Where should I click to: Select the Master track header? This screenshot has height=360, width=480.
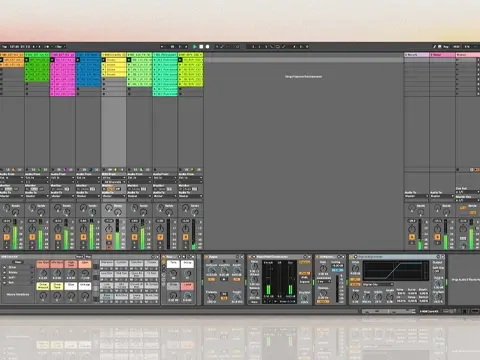tap(468, 55)
